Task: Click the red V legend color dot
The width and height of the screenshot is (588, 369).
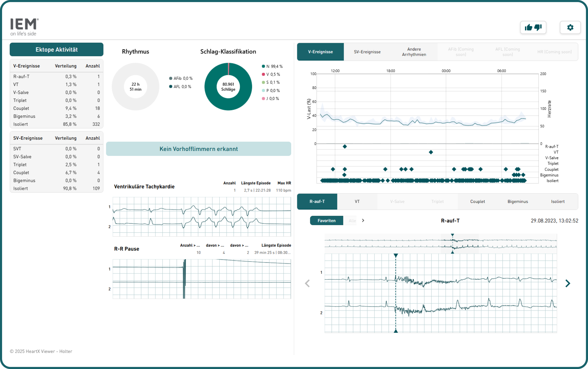Action: (263, 74)
